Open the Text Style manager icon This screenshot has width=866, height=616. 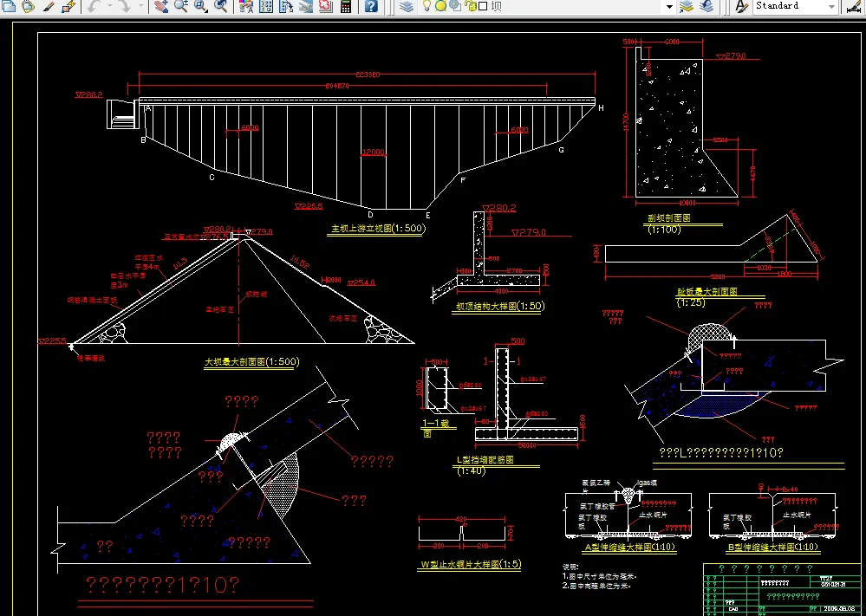point(742,6)
